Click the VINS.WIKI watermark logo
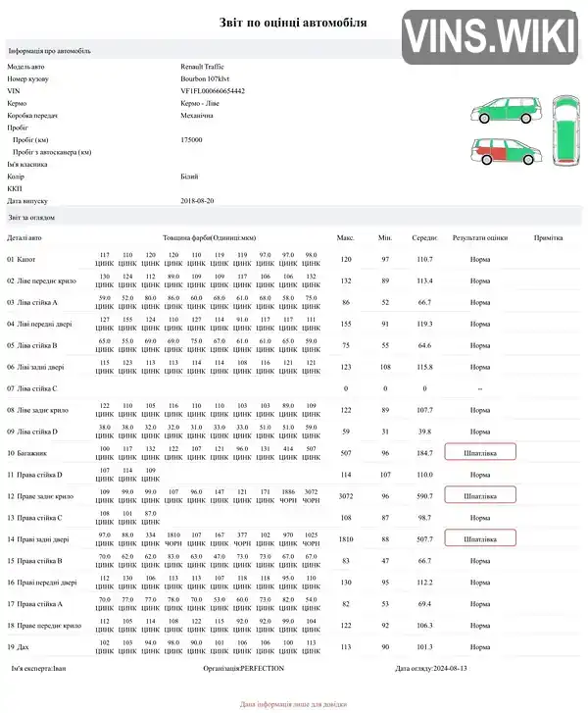 pos(490,37)
